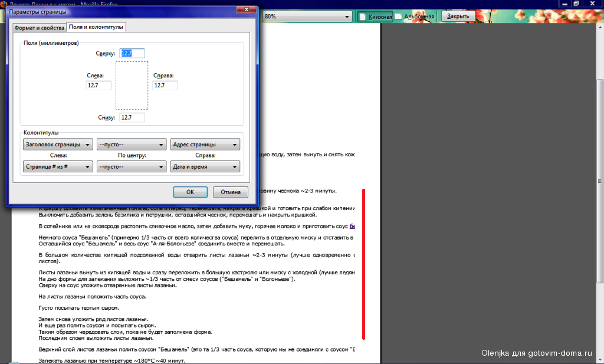The image size is (604, 364).
Task: Open the top center --пусто-- dropdown
Action: (132, 145)
